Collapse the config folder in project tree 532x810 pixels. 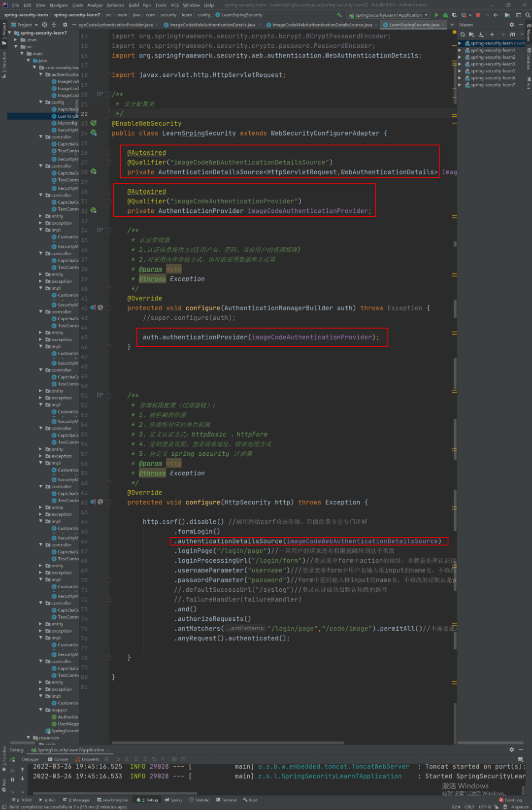(x=41, y=102)
